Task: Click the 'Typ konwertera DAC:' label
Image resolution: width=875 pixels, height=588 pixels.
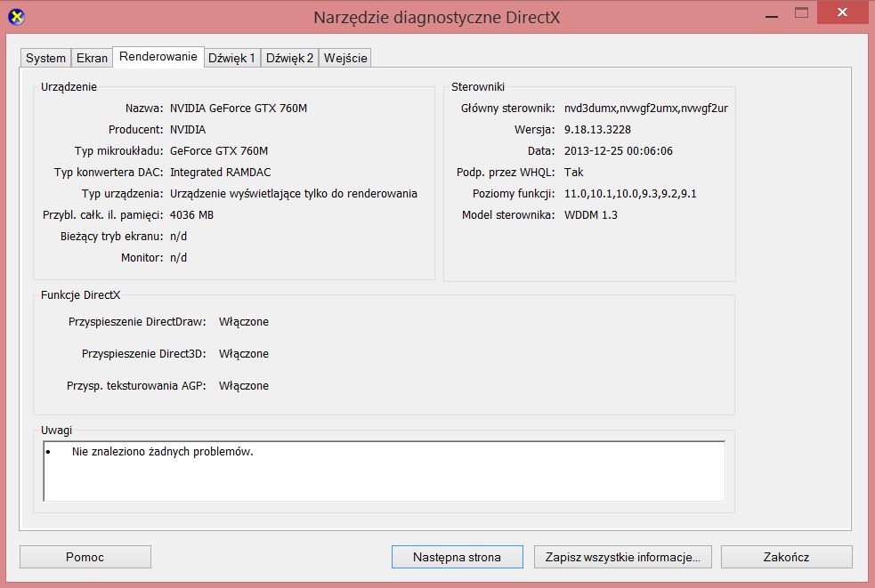Action: (x=109, y=173)
